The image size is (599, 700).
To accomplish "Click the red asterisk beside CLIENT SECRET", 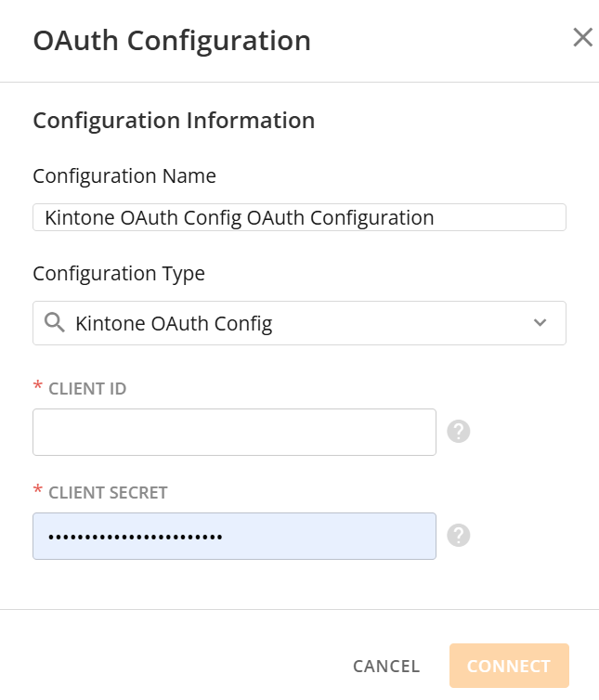I will pyautogui.click(x=38, y=491).
